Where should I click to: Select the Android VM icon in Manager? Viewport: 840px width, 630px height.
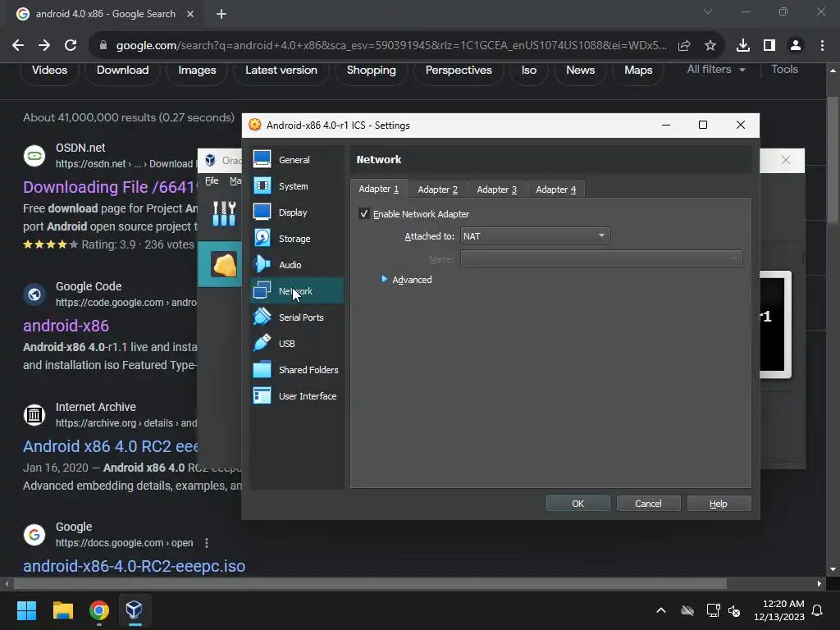(224, 263)
